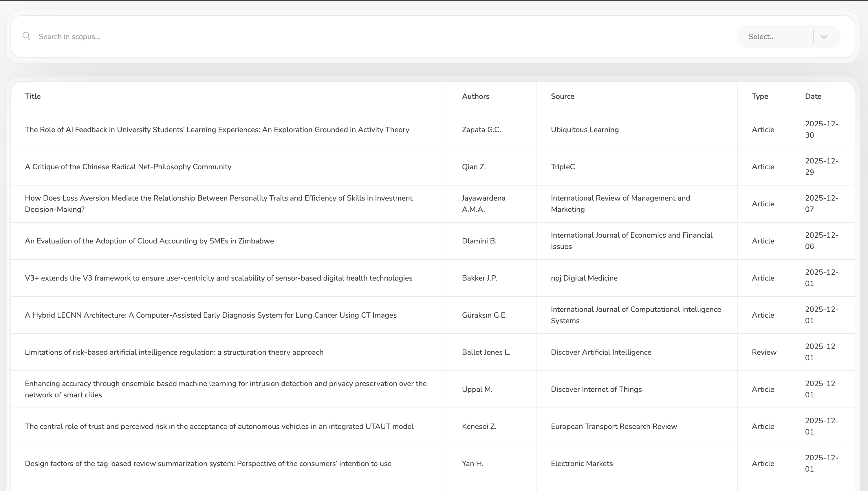Click author Uppal M.
Image resolution: width=868 pixels, height=491 pixels.
pos(477,389)
